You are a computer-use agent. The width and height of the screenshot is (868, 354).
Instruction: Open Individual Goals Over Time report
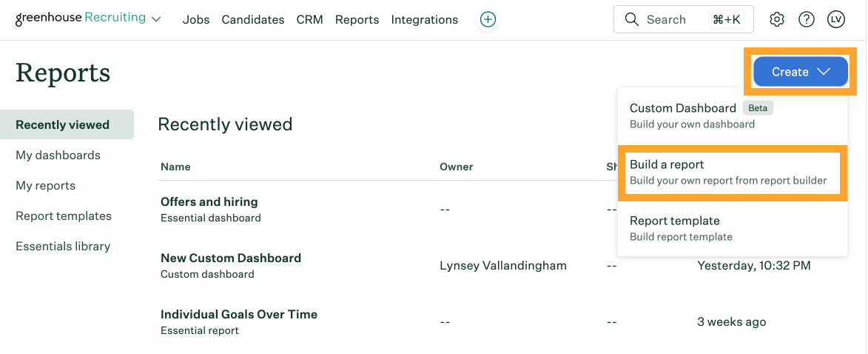pyautogui.click(x=238, y=314)
